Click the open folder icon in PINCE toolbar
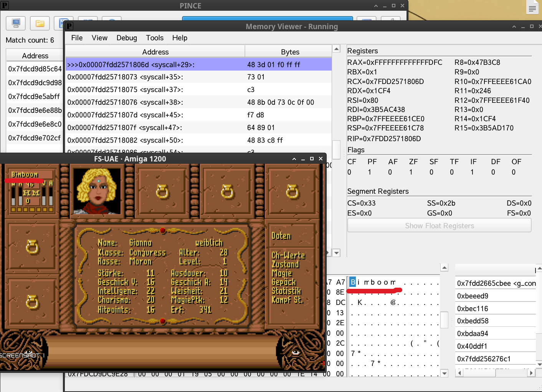 tap(40, 23)
